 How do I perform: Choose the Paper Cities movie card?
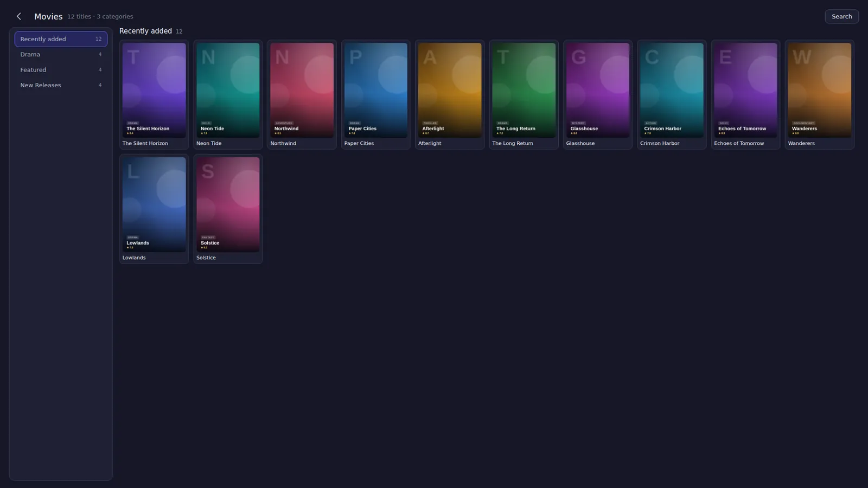376,95
